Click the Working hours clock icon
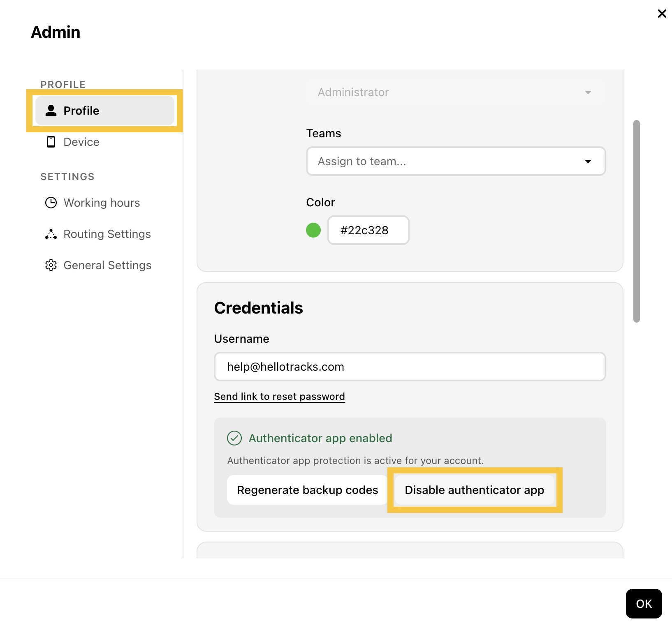This screenshot has width=672, height=623. pyautogui.click(x=51, y=203)
